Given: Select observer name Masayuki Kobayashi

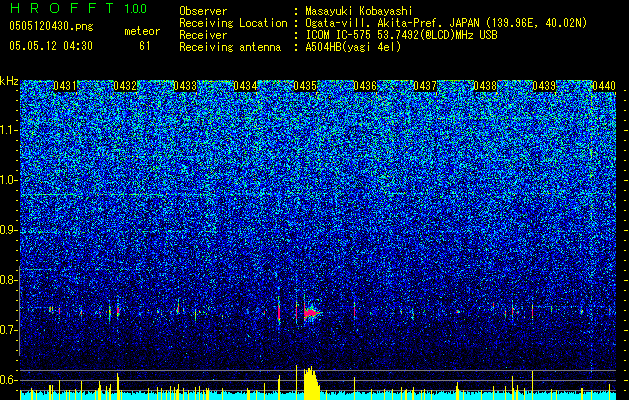Looking at the screenshot, I should [x=359, y=11].
